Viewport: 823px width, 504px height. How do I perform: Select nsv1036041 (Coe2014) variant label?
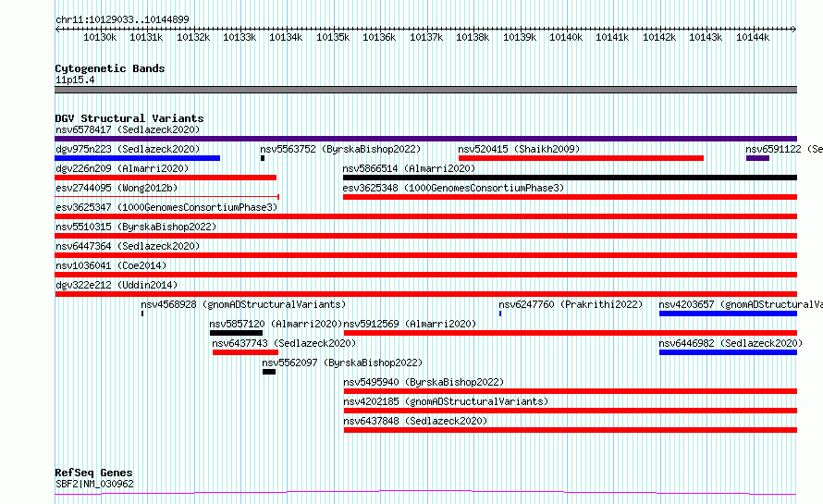click(111, 265)
